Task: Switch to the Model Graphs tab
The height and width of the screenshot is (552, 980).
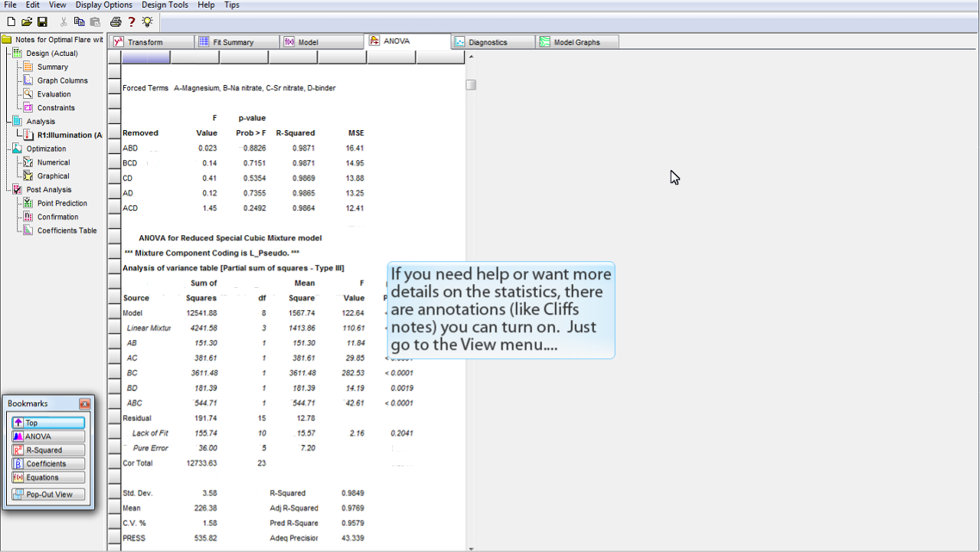Action: 577,42
